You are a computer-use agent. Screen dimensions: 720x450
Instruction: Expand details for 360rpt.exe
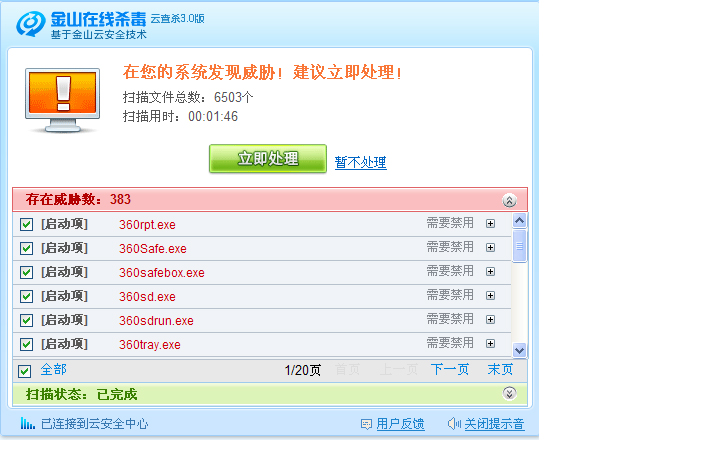[x=490, y=224]
